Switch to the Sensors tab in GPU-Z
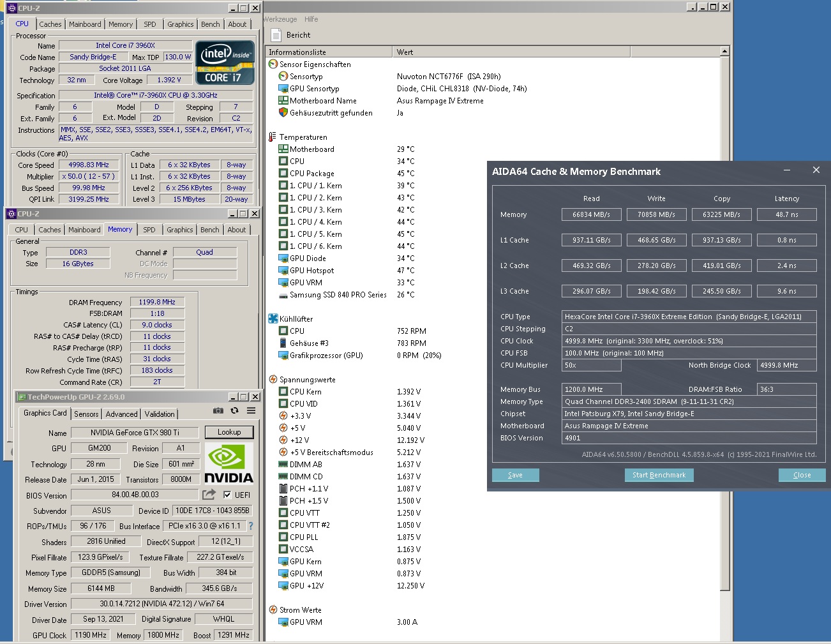The image size is (831, 644). click(x=86, y=414)
